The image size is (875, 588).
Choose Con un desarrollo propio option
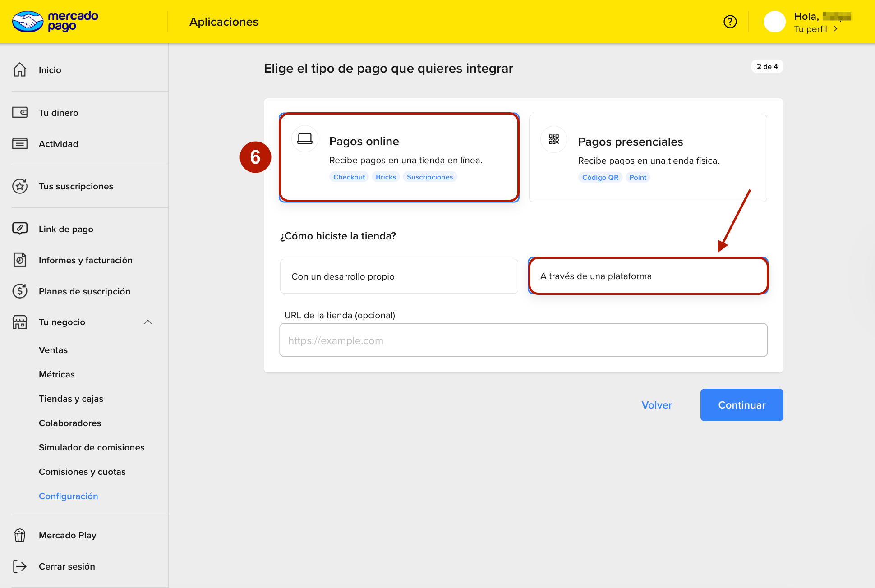pyautogui.click(x=399, y=276)
